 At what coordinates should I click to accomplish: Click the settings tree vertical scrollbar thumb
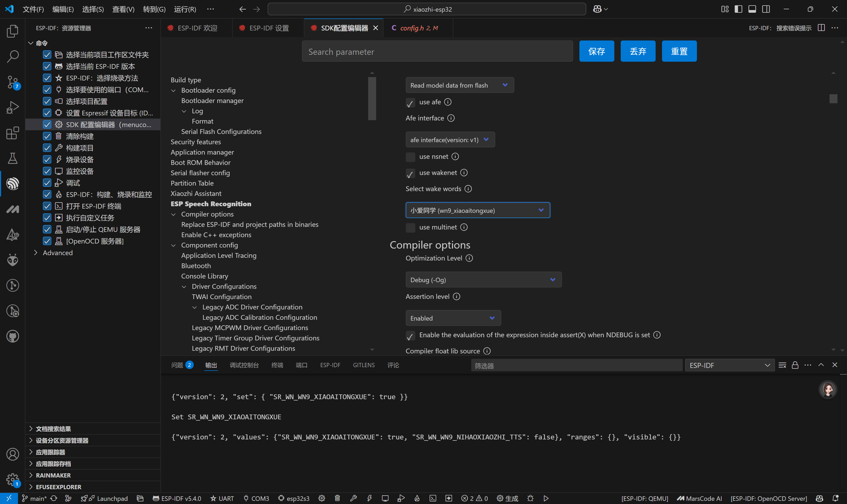[372, 98]
